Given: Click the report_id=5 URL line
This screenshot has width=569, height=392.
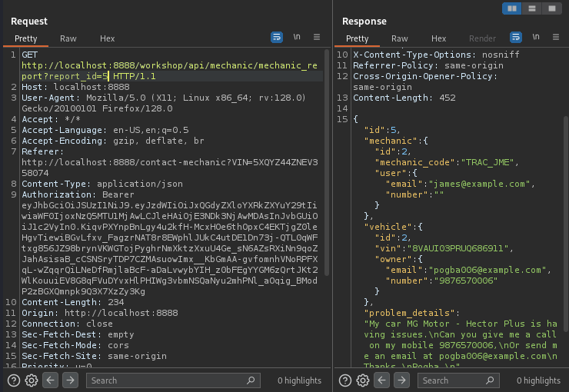Looking at the screenshot, I should coord(89,76).
